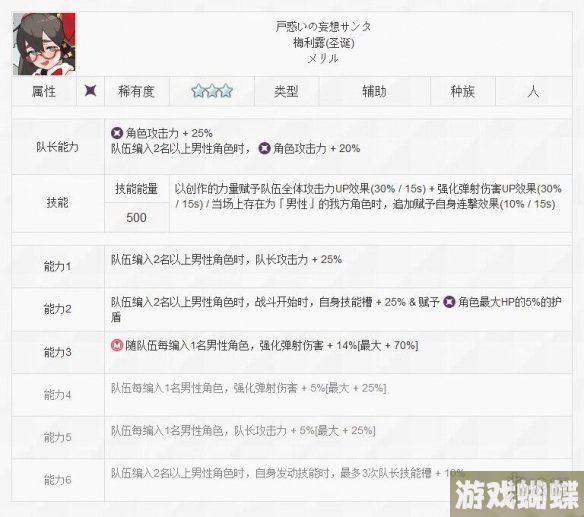Click the dark element icon beside 属性
584x517 pixels.
(91, 91)
